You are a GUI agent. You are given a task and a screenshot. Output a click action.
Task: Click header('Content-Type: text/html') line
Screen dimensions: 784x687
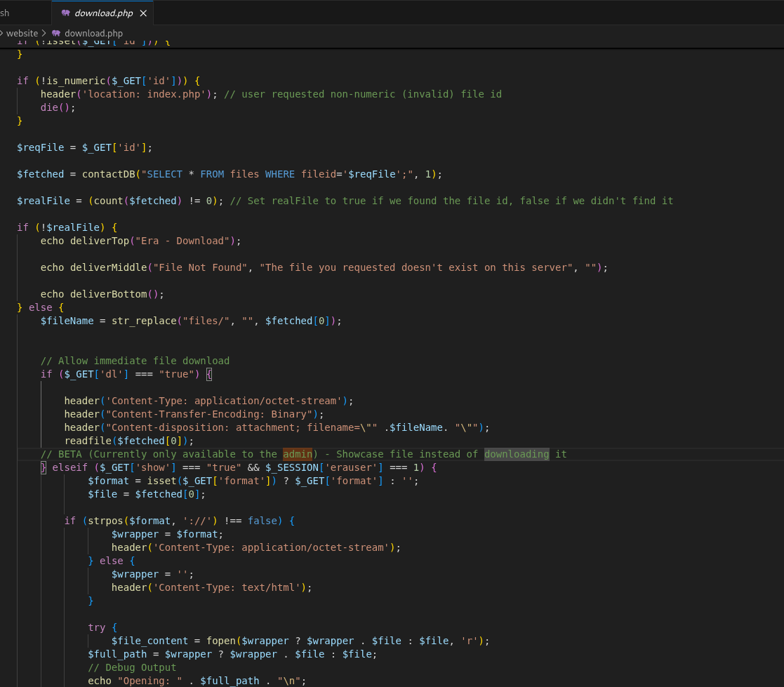pyautogui.click(x=211, y=587)
